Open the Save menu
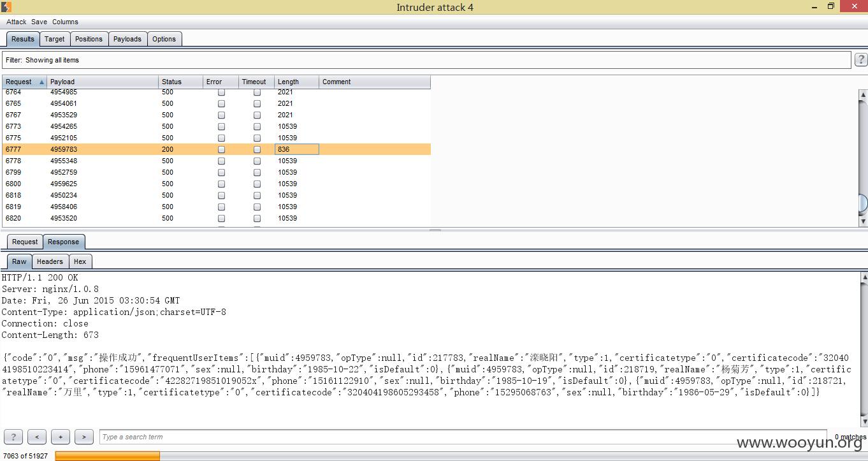Image resolution: width=868 pixels, height=461 pixels. [39, 22]
